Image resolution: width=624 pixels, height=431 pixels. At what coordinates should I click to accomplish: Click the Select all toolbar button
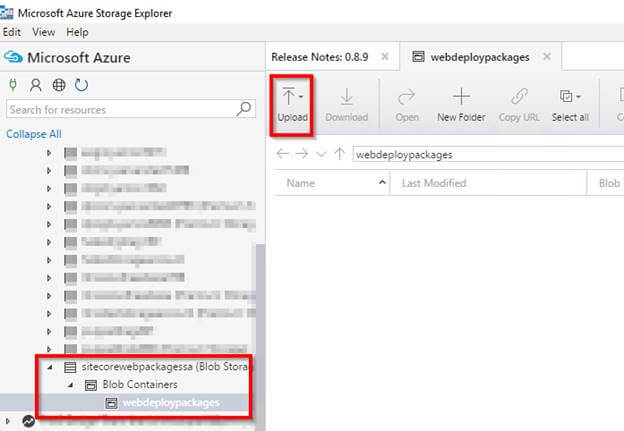tap(570, 105)
